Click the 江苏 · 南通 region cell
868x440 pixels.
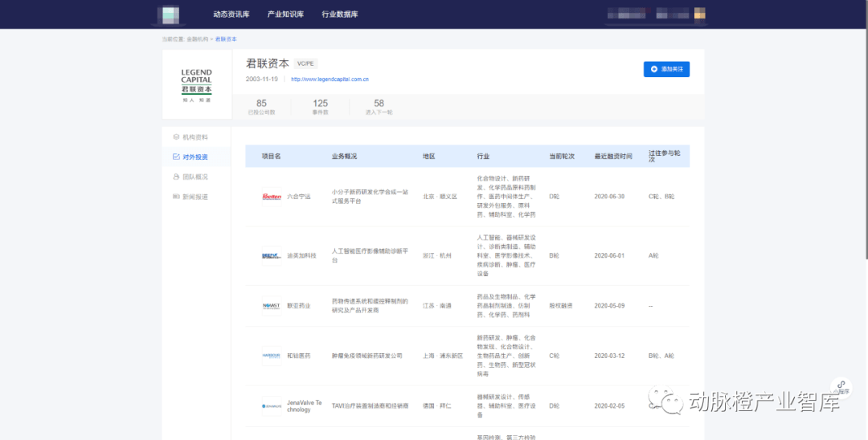click(436, 306)
